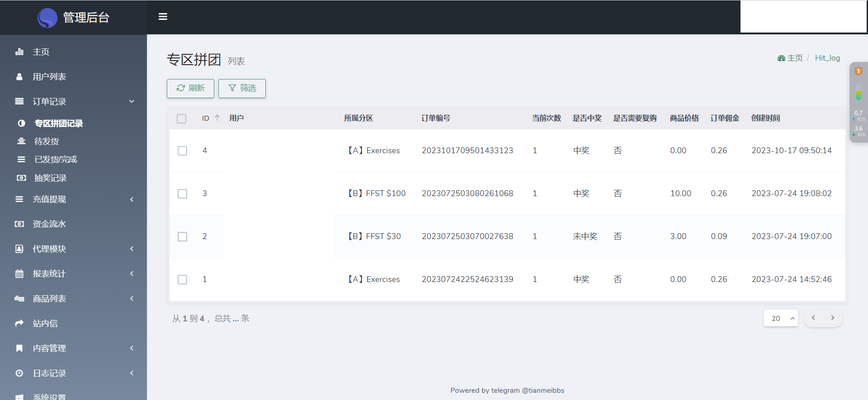Check the row with ID 1
The image size is (868, 400).
[183, 280]
